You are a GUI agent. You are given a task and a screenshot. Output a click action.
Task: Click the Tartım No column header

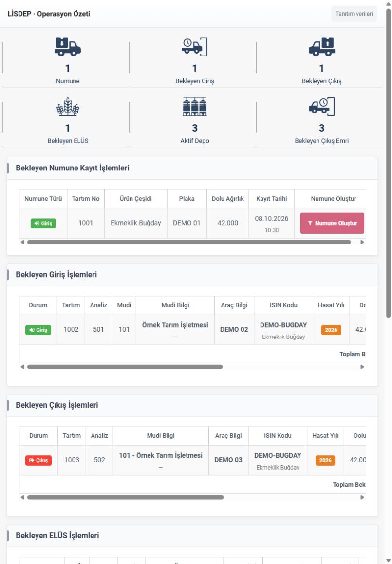pyautogui.click(x=86, y=199)
